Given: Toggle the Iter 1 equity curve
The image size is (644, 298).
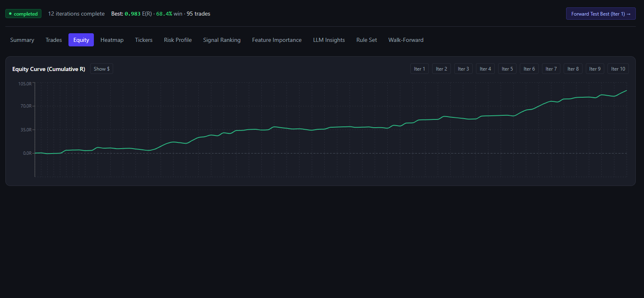Looking at the screenshot, I should click(x=419, y=69).
